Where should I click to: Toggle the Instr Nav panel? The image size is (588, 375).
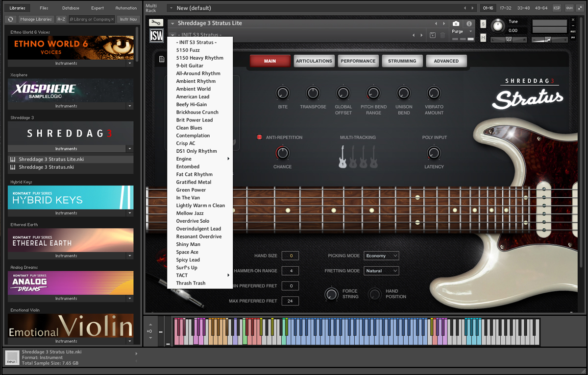pos(128,19)
